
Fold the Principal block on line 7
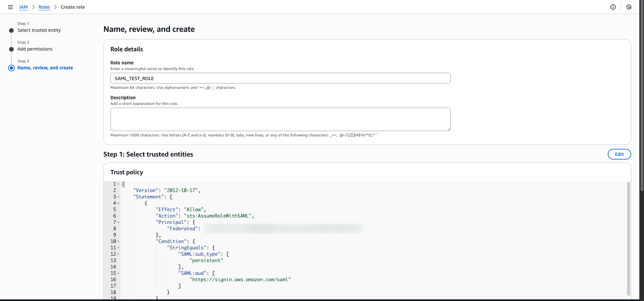point(118,223)
